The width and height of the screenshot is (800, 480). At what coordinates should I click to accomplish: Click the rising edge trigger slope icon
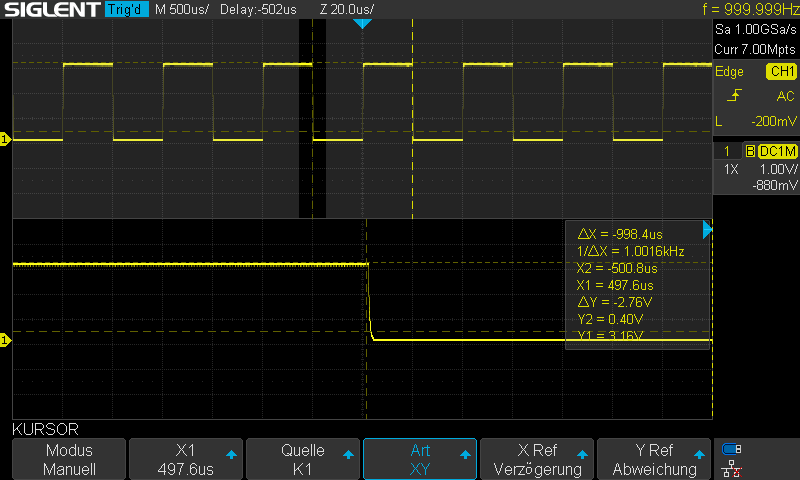pos(735,96)
